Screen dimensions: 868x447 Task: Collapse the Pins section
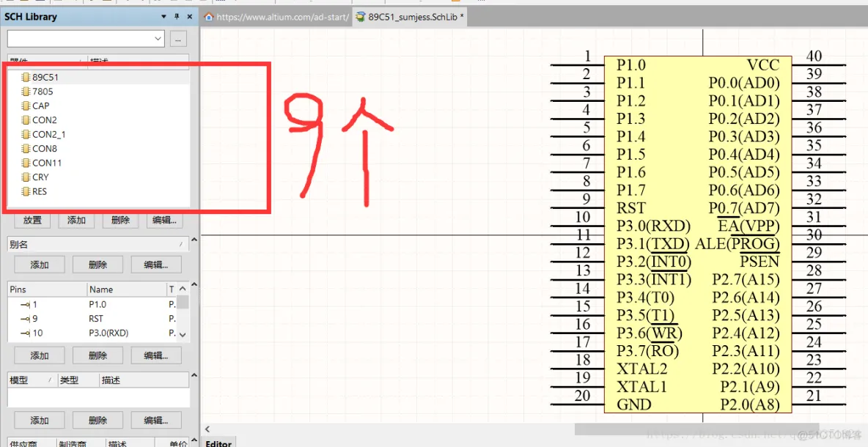click(194, 286)
